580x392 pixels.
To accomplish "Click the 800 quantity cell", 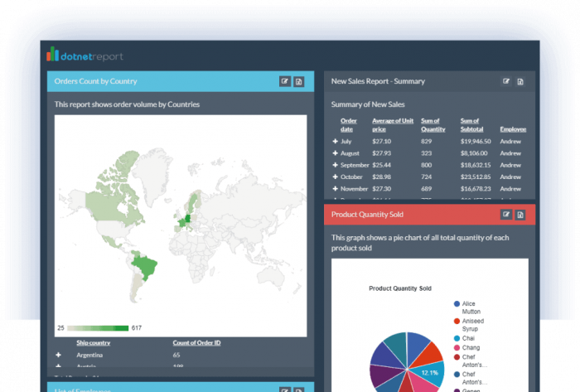I will (426, 165).
